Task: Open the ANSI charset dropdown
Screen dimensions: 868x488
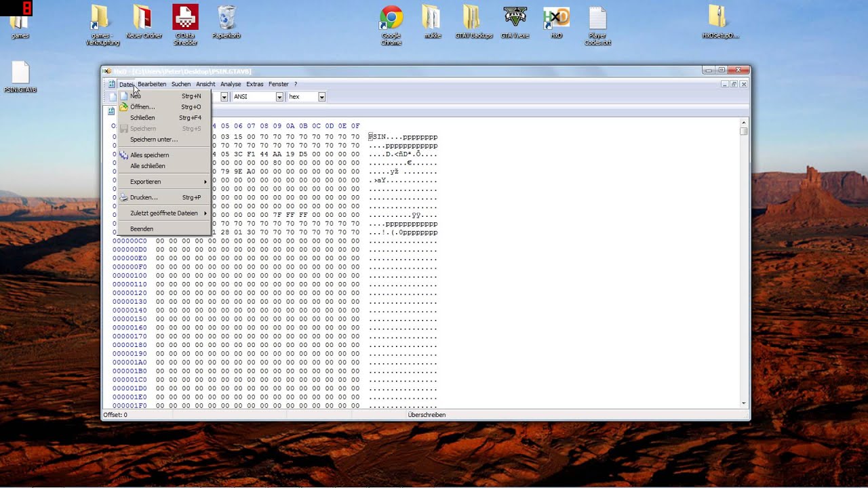Action: pyautogui.click(x=279, y=97)
